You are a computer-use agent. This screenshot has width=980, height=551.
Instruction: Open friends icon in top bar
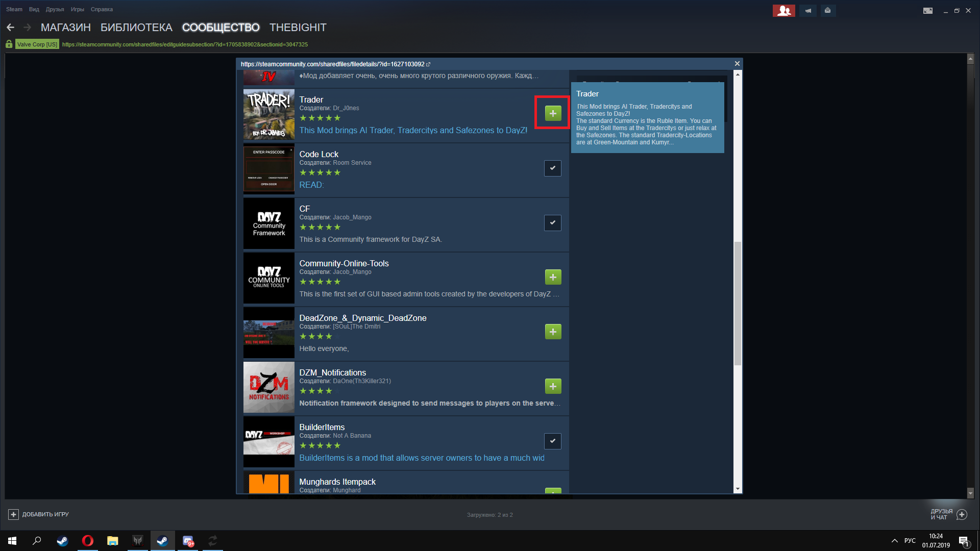click(x=783, y=11)
